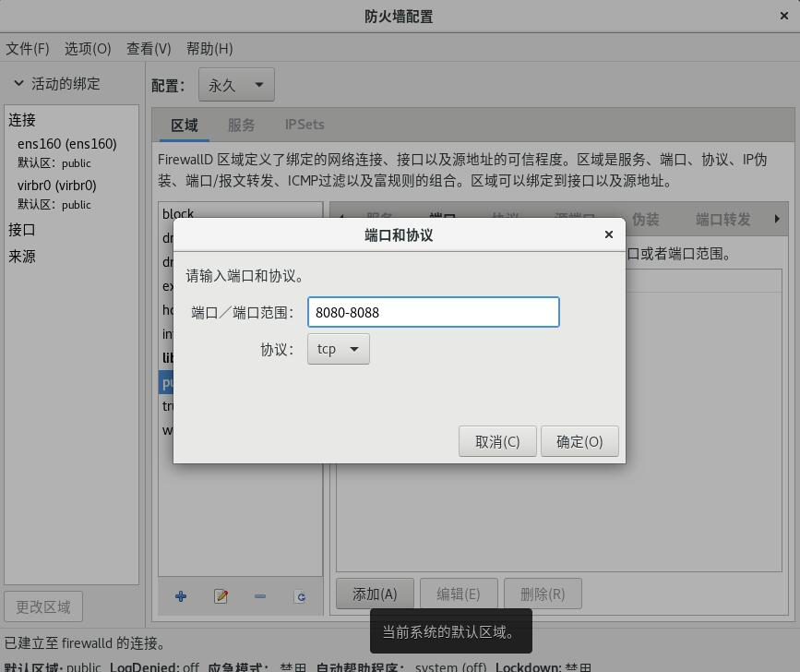Open the Options menu
The height and width of the screenshot is (672, 800).
(88, 49)
